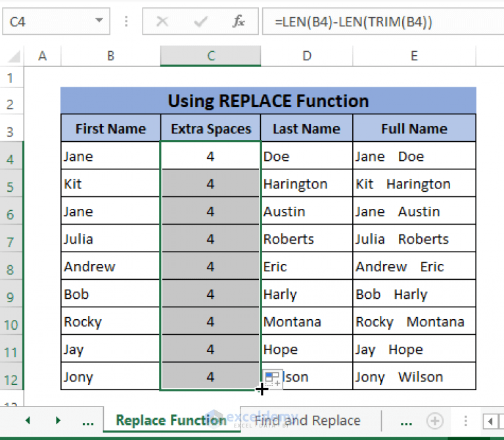Click the Enter checkmark formula icon
Screen dimensions: 504x440
coord(200,22)
